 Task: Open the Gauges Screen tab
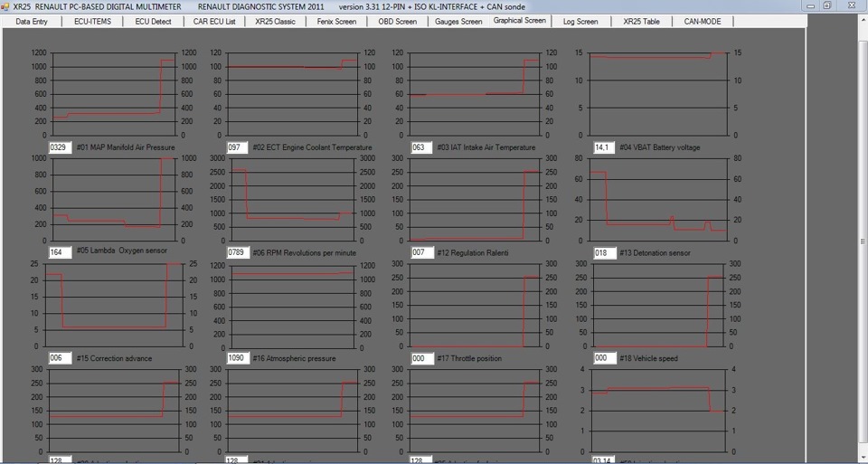[x=458, y=22]
